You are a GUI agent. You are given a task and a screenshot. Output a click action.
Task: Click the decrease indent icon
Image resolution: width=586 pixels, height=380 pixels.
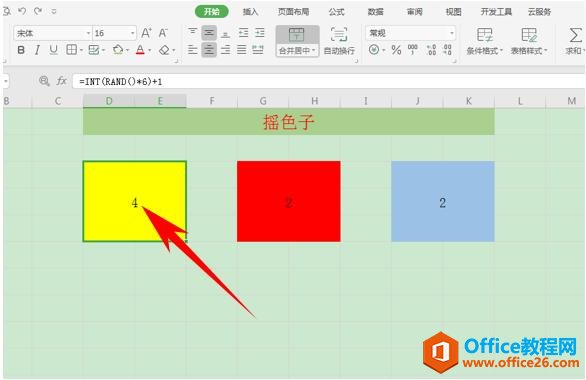(243, 33)
